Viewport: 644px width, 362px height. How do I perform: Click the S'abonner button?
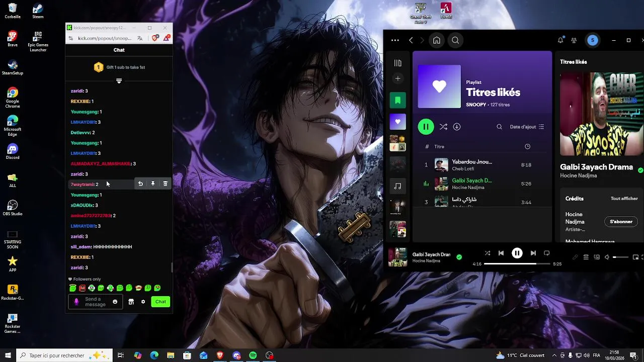pos(621,222)
